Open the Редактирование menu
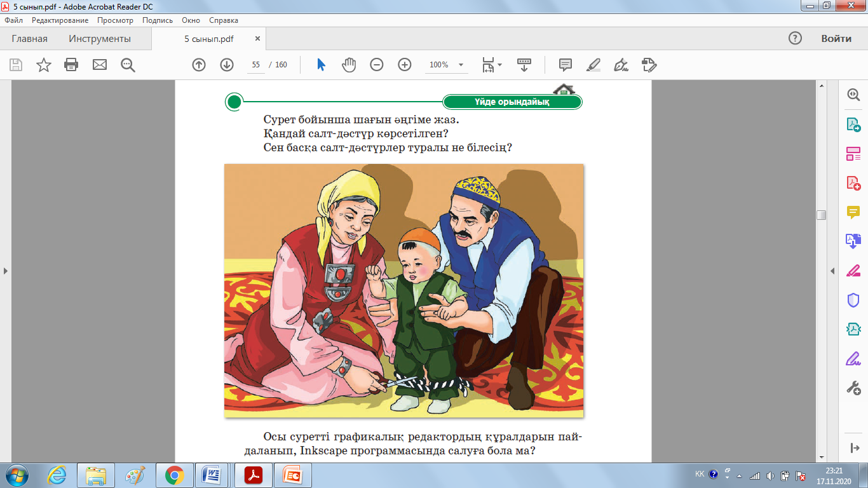The image size is (868, 488). tap(60, 20)
